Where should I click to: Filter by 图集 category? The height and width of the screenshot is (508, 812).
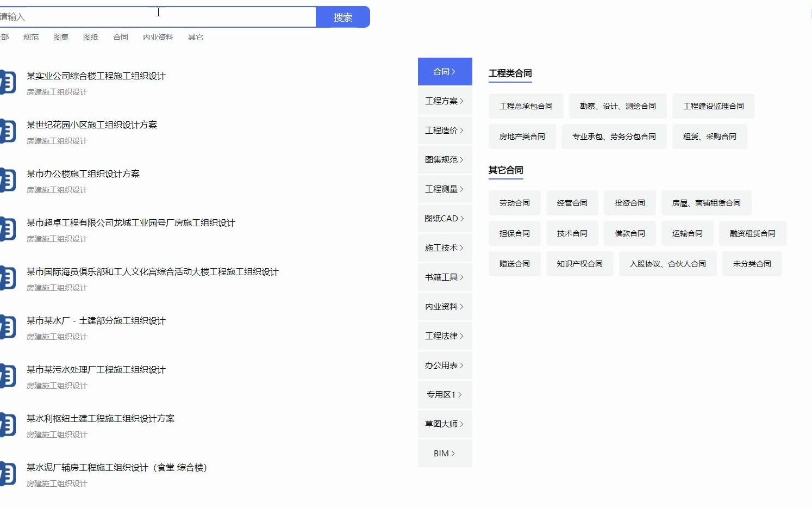tap(61, 37)
